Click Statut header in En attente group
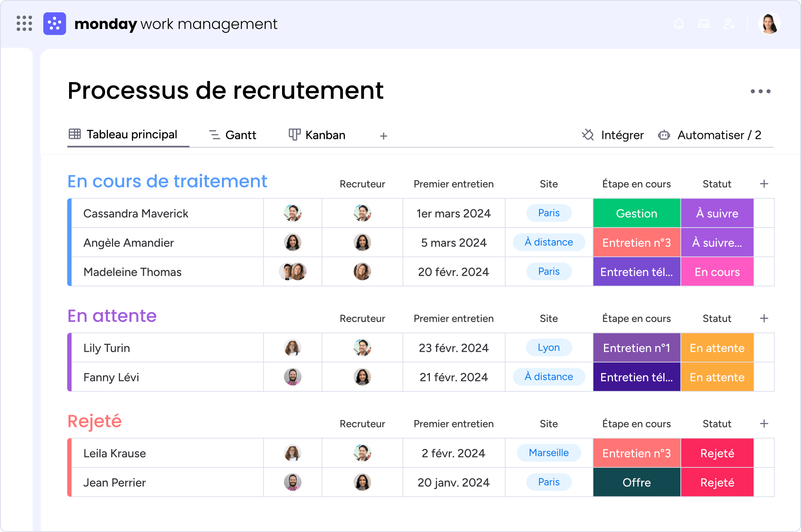Viewport: 801px width, 532px height. pos(717,318)
